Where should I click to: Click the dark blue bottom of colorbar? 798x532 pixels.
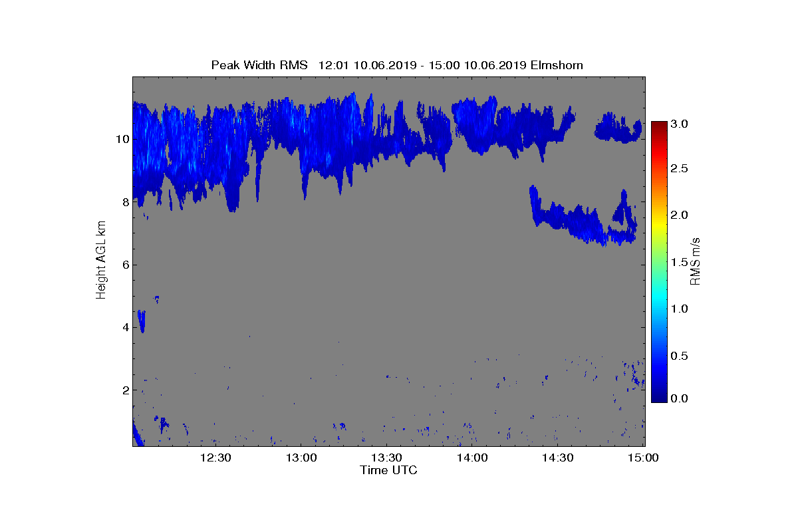click(659, 396)
